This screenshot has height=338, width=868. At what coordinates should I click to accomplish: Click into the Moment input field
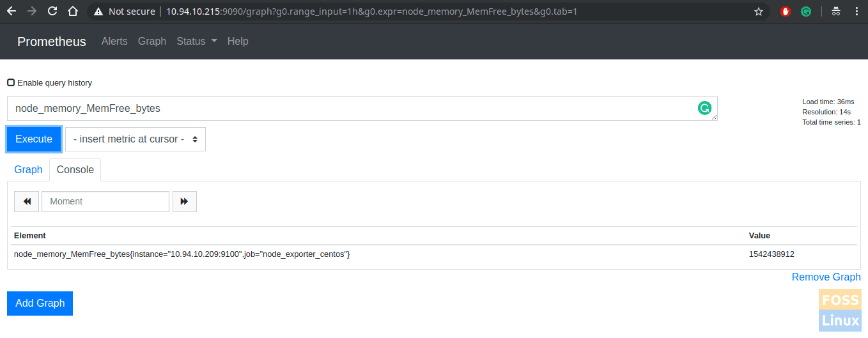coord(105,201)
